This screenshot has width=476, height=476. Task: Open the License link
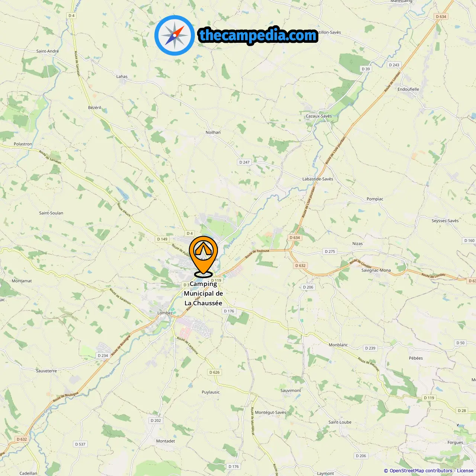coord(465,471)
